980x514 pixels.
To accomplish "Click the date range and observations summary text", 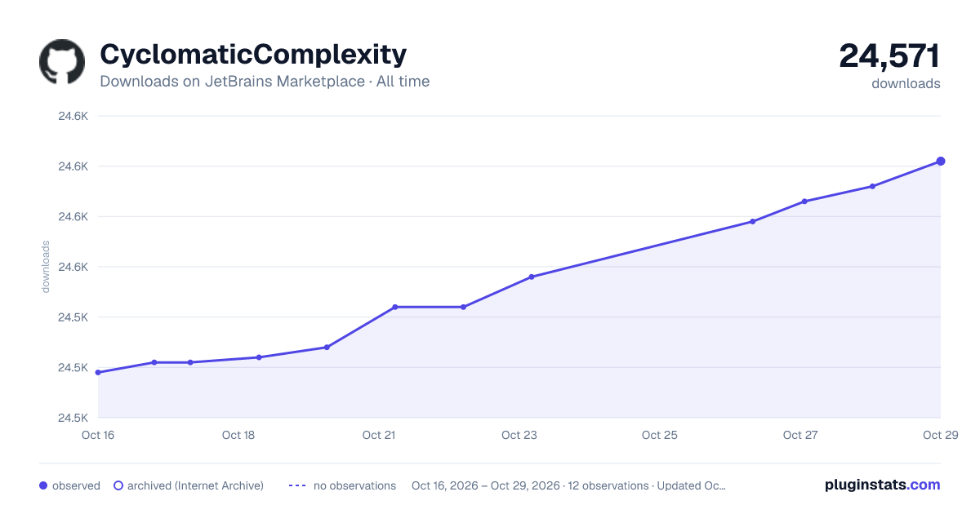I will pos(568,485).
